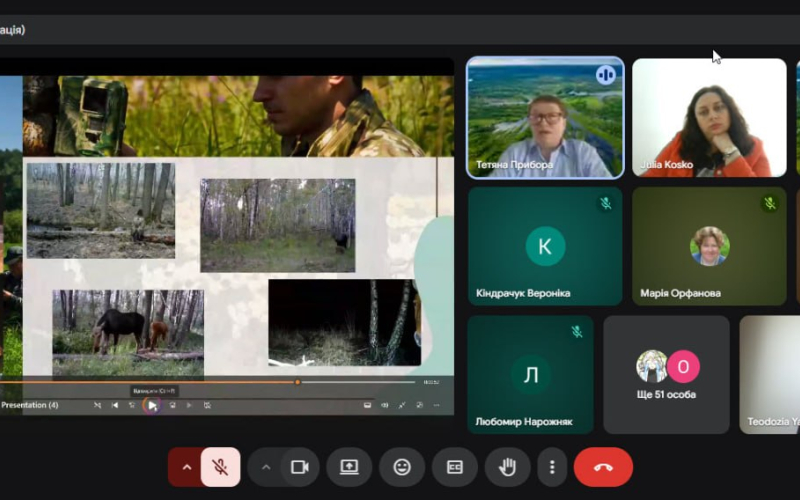Open more options three-dot menu
Viewport: 800px width, 500px height.
pos(552,467)
